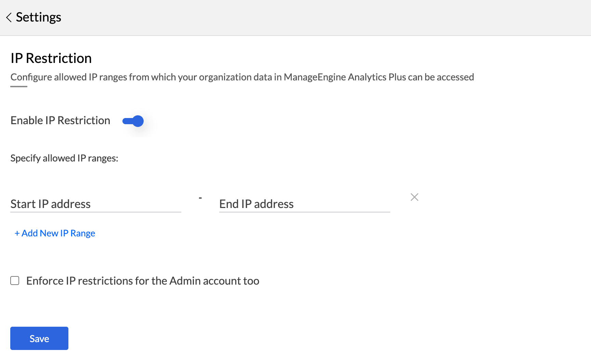591x364 pixels.
Task: Click the plus sign before Add New IP Range
Action: tap(17, 233)
